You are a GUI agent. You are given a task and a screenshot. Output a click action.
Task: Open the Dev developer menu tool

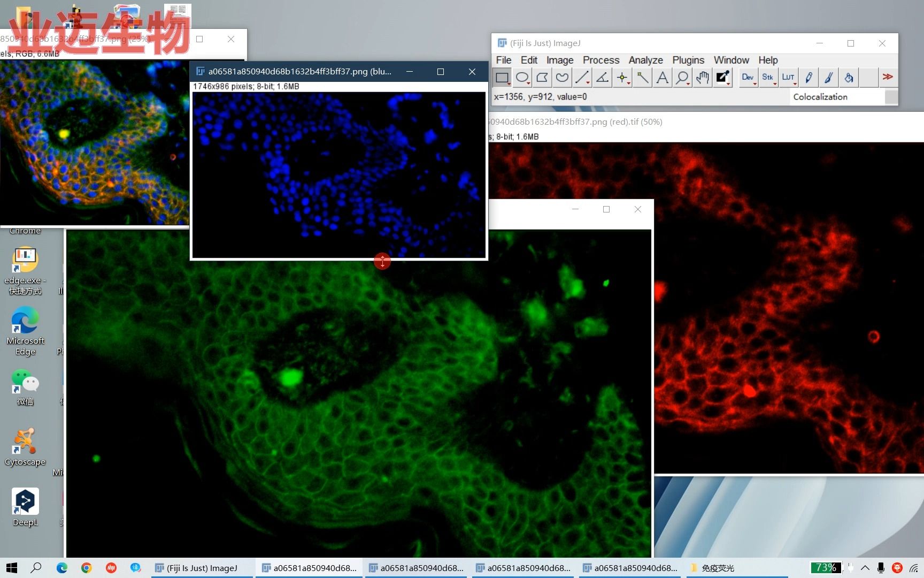748,78
